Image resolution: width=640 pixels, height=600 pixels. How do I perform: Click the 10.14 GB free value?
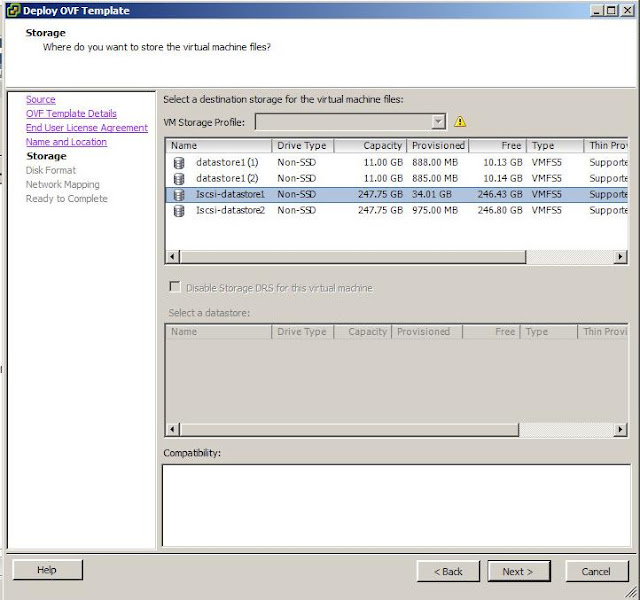pyautogui.click(x=503, y=178)
